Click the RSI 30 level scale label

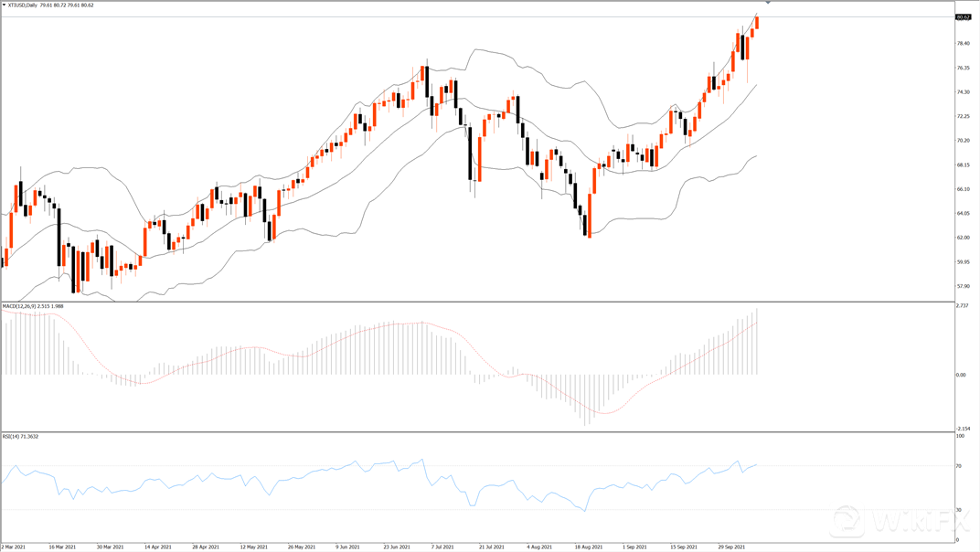click(x=959, y=509)
